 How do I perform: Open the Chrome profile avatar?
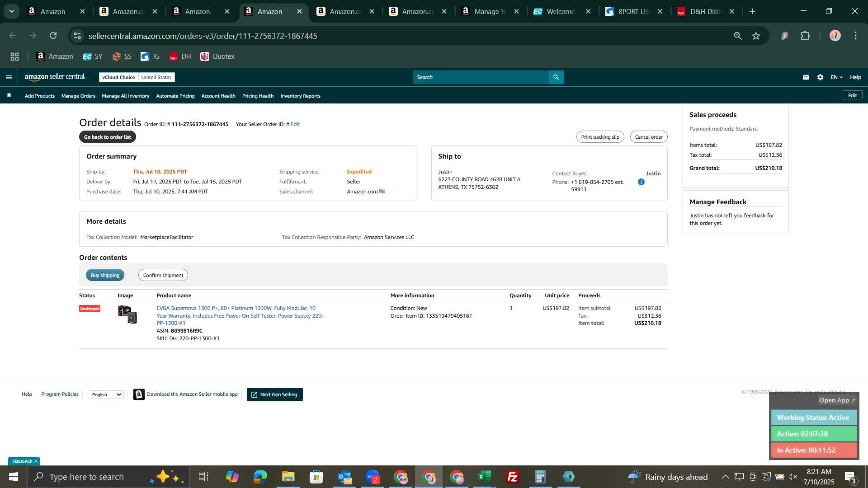pyautogui.click(x=835, y=36)
